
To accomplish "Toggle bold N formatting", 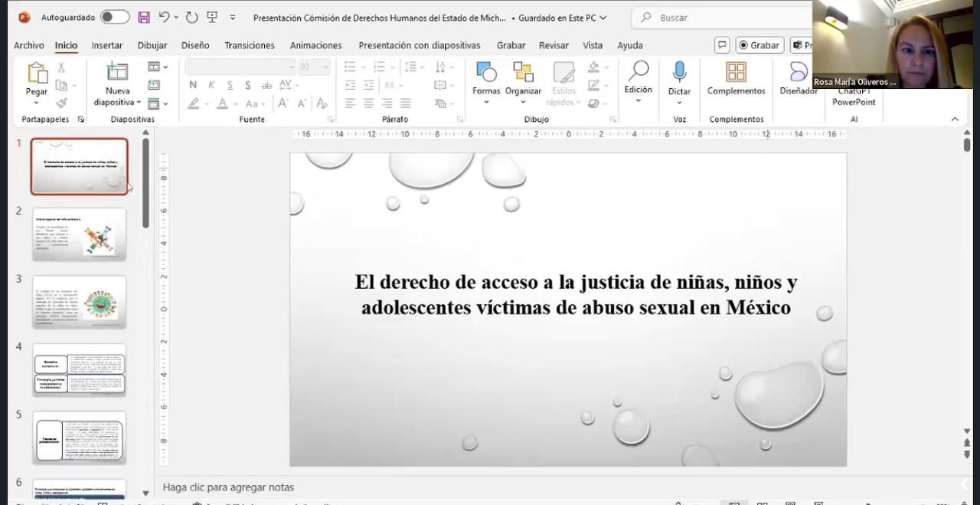I will (193, 85).
